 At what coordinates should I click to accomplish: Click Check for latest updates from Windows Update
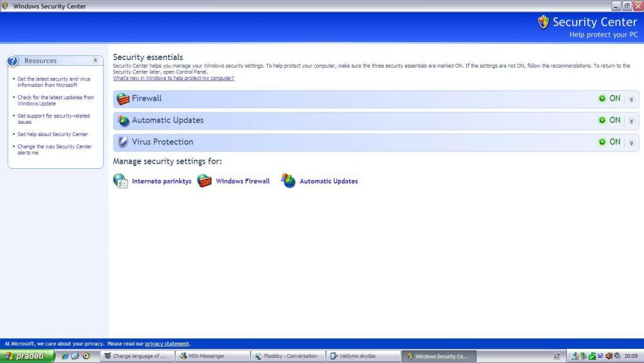[x=55, y=101]
